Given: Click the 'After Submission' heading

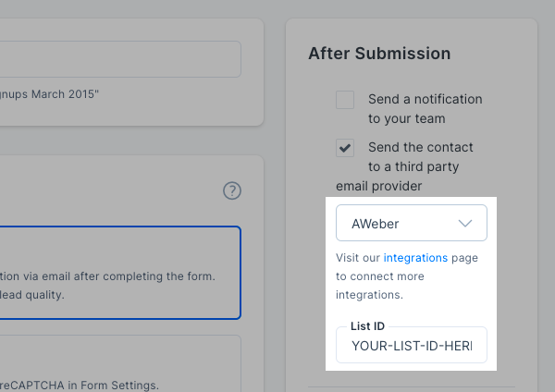Looking at the screenshot, I should click(x=379, y=54).
